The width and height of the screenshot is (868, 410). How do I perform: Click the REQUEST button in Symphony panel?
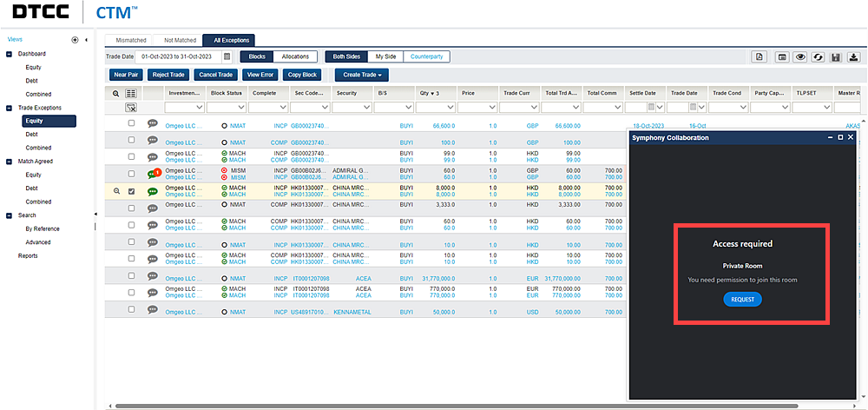(x=742, y=299)
